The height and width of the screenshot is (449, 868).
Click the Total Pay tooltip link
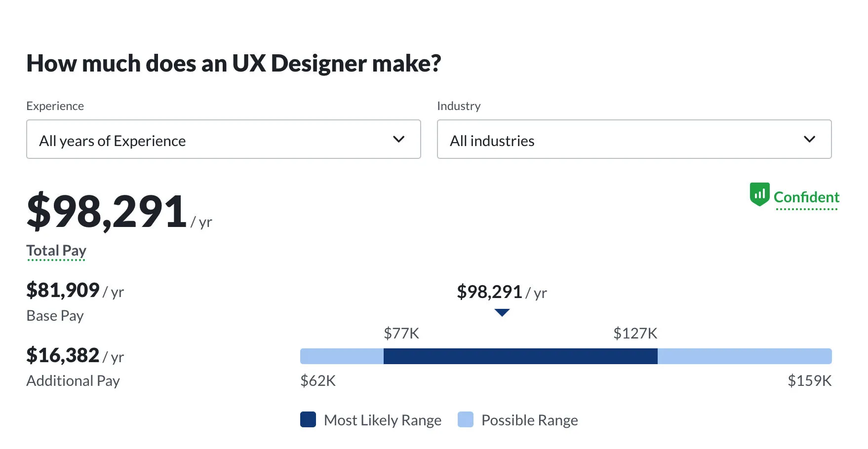point(56,251)
